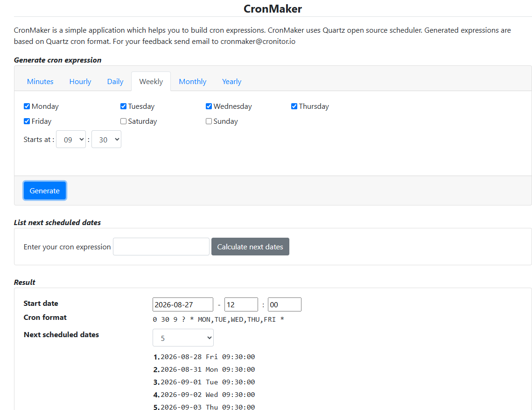The width and height of the screenshot is (532, 410).
Task: Open the start hour dropdown showing 09
Action: coord(71,140)
